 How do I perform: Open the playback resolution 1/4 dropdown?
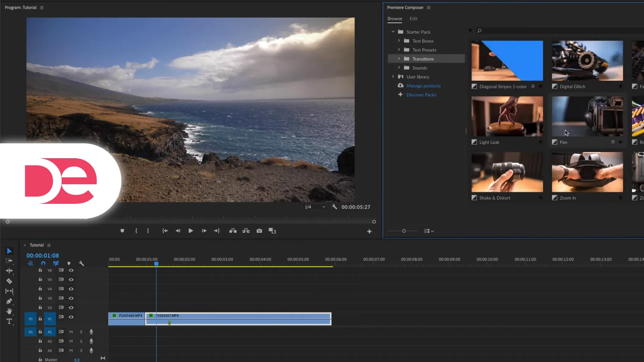pos(315,207)
